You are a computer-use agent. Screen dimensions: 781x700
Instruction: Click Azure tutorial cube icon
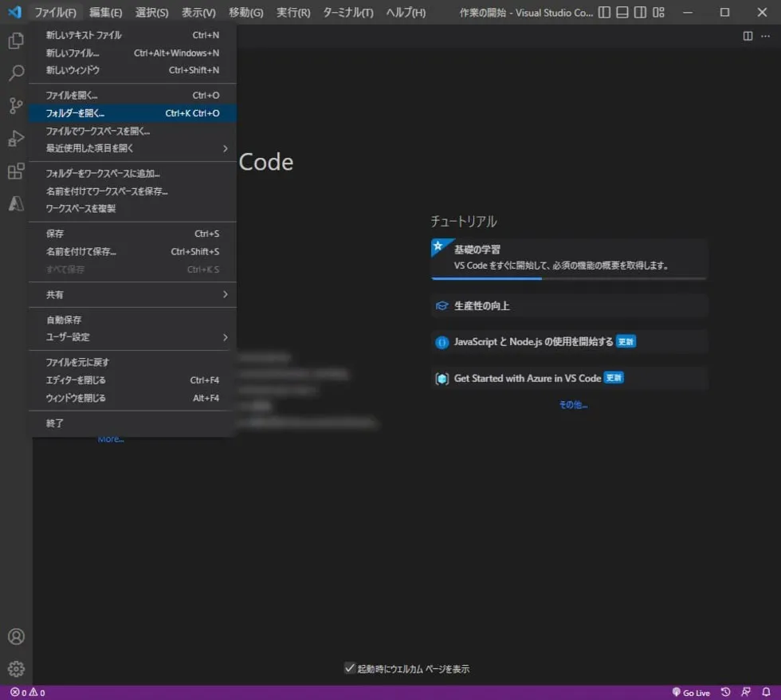pyautogui.click(x=442, y=379)
